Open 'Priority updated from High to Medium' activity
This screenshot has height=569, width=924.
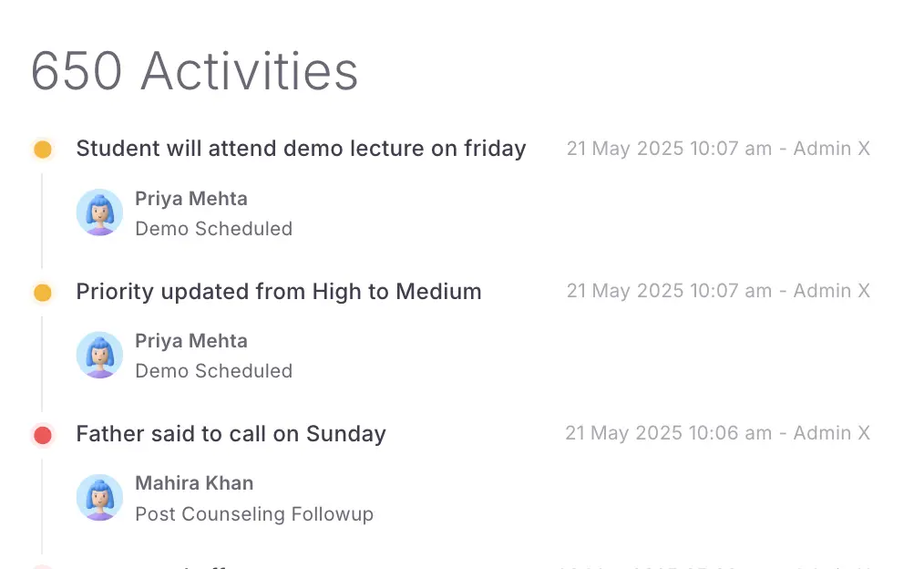pyautogui.click(x=279, y=292)
